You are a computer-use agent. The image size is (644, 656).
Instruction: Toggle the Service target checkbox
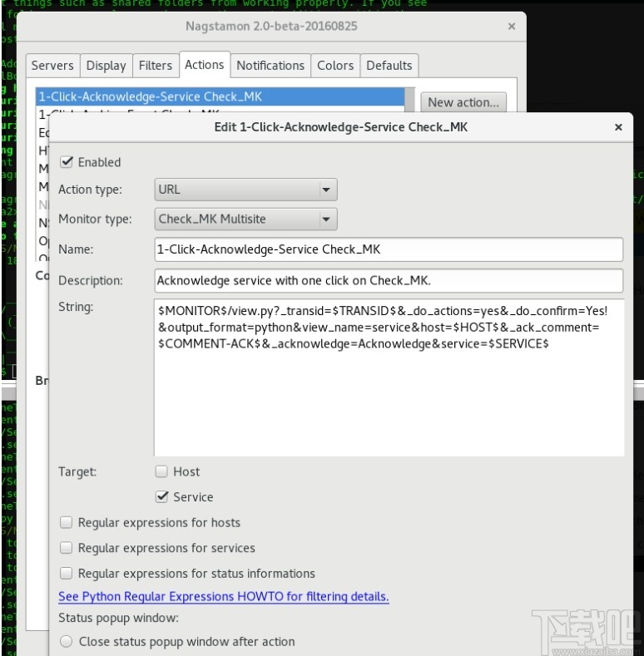coord(161,496)
